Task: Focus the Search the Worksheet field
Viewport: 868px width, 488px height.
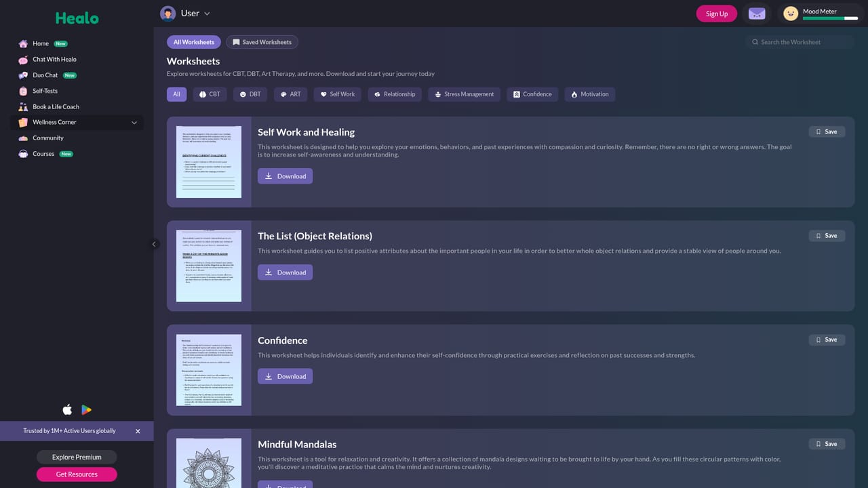Action: click(x=800, y=42)
